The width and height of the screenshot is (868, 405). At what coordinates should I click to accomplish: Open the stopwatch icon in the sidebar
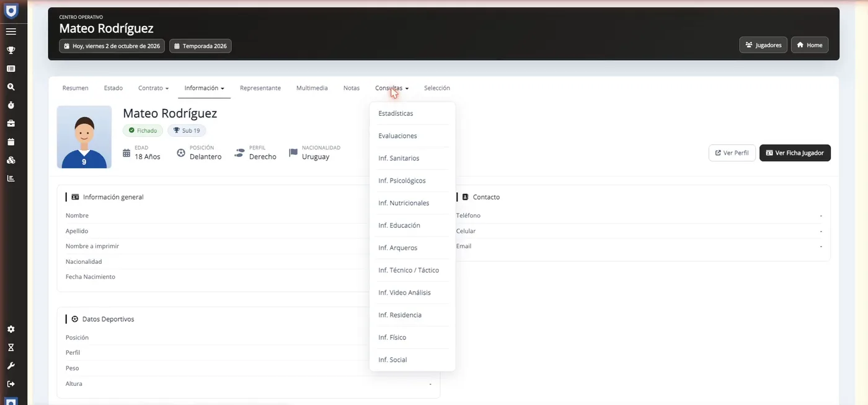click(x=11, y=105)
